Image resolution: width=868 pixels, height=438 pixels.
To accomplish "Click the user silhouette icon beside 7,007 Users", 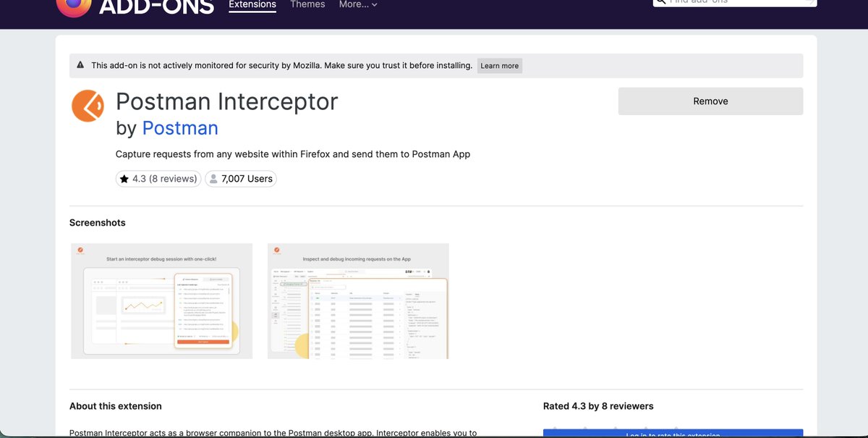I will [213, 179].
